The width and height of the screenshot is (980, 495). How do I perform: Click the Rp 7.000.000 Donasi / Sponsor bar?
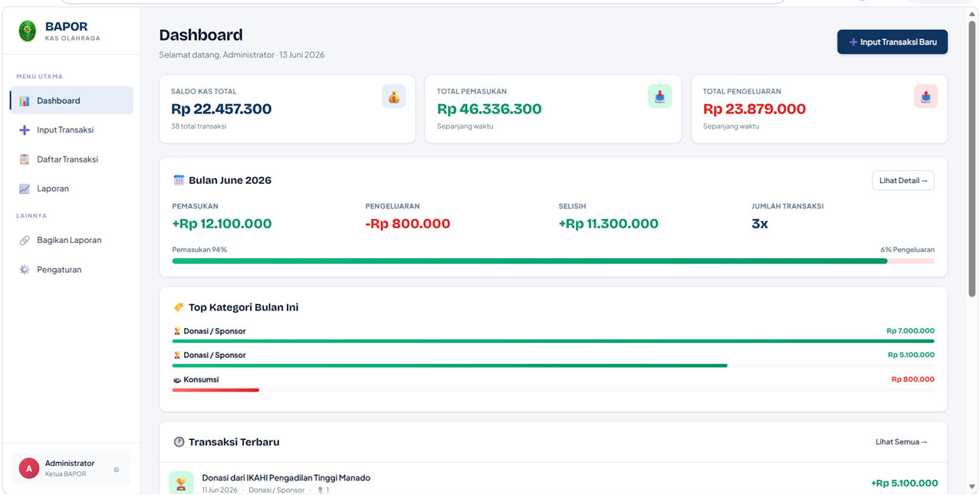(x=553, y=341)
